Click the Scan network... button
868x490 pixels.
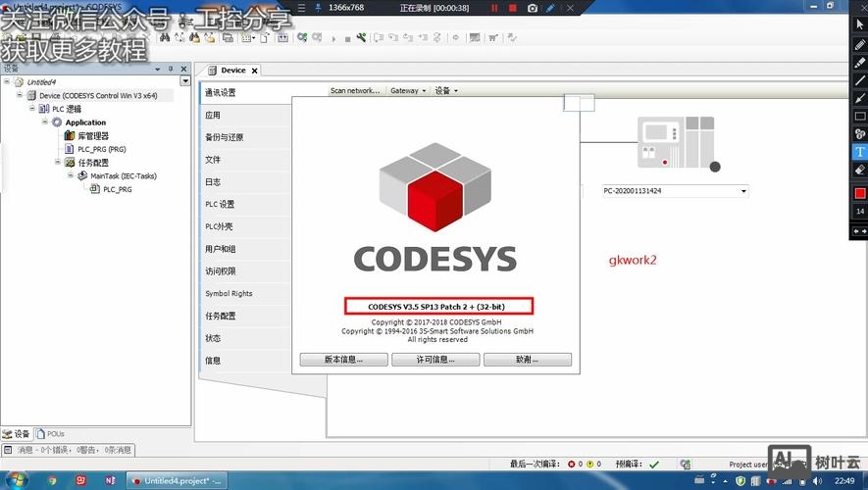pos(355,91)
